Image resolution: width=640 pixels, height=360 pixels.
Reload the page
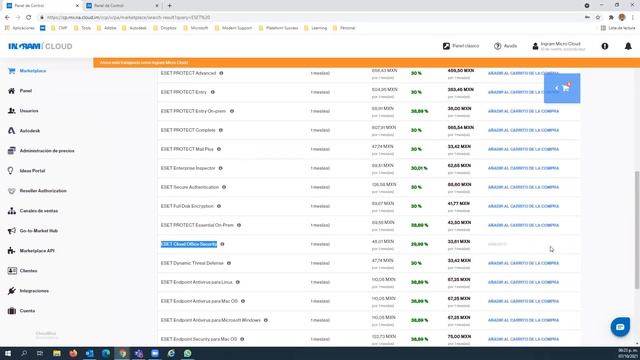(x=29, y=18)
